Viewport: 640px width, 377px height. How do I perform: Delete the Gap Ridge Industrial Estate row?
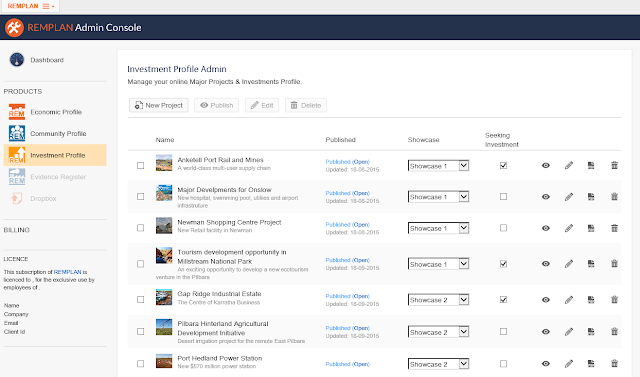click(x=614, y=300)
